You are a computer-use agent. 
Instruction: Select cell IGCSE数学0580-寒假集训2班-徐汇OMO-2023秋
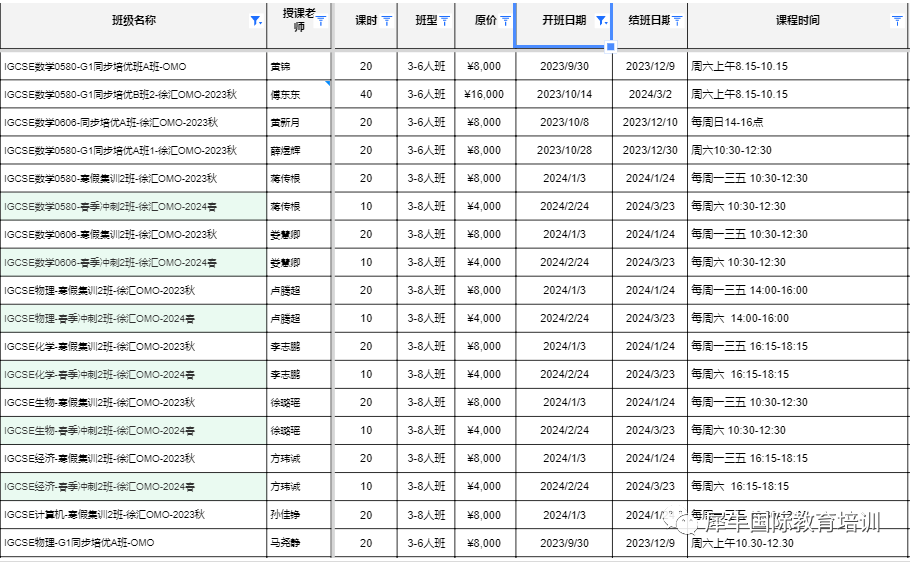point(133,178)
